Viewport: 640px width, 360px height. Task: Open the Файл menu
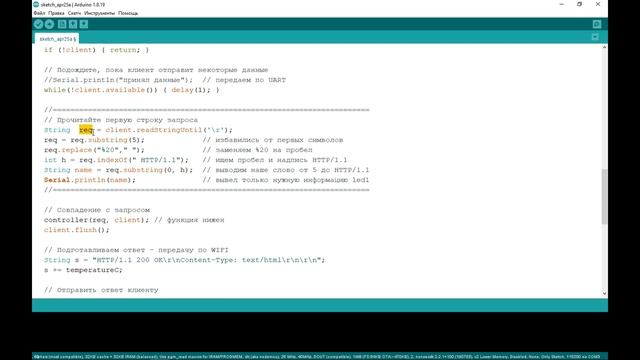pyautogui.click(x=39, y=13)
